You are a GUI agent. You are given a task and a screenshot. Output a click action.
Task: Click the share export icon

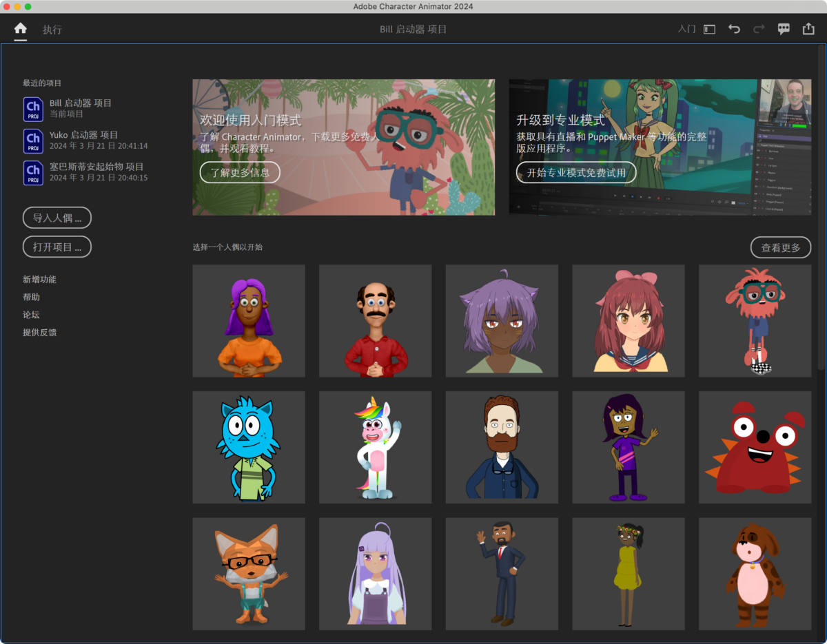click(x=808, y=29)
